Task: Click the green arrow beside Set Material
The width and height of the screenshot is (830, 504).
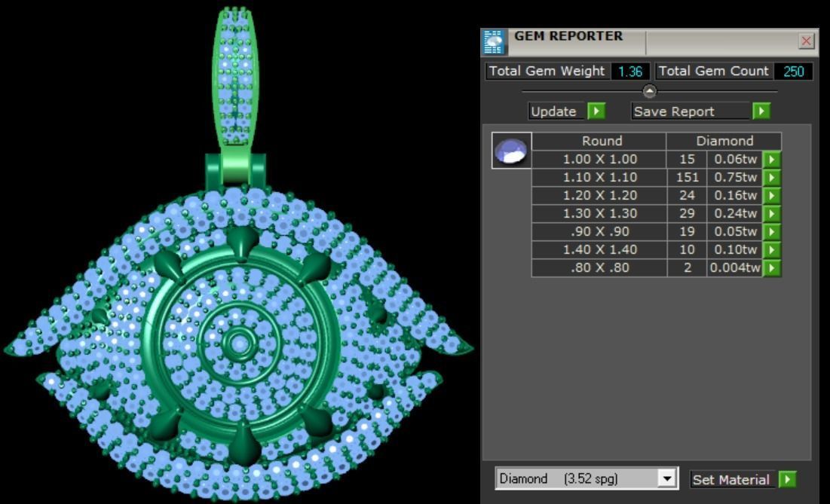Action: [788, 480]
